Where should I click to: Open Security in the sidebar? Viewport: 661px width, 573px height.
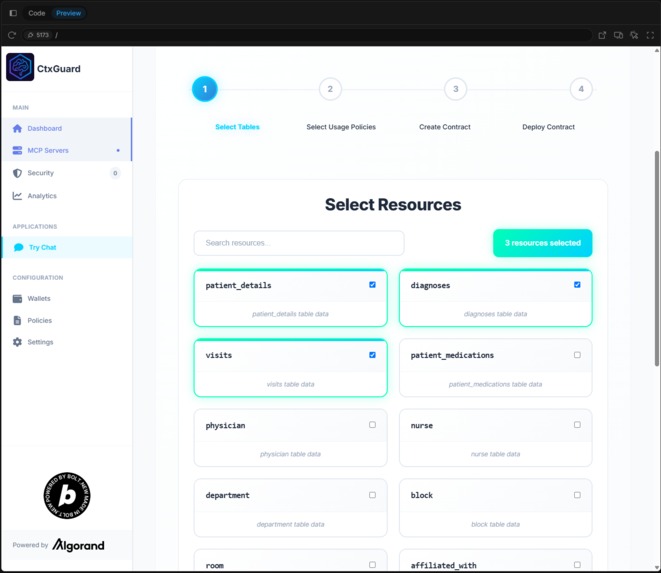(67, 173)
